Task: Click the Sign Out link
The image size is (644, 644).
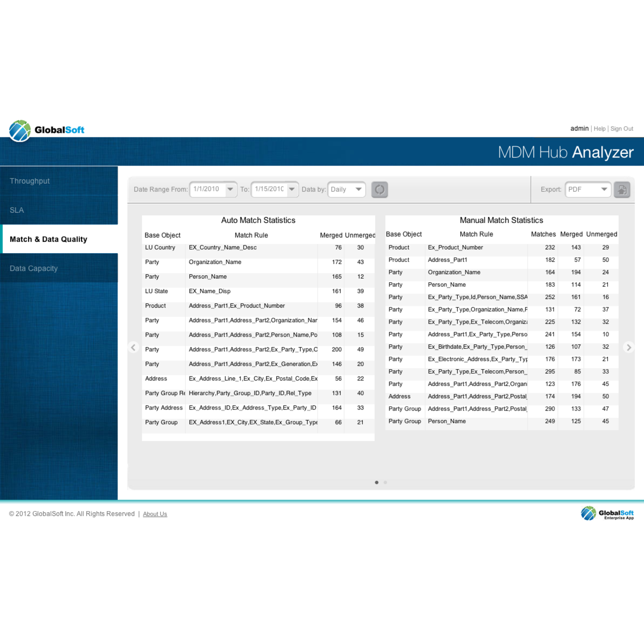Action: (x=621, y=129)
